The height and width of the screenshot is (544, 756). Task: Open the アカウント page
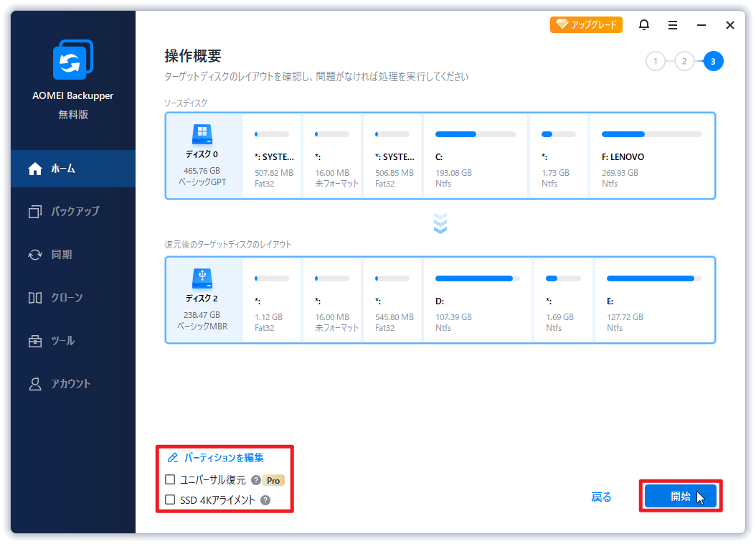coord(72,383)
